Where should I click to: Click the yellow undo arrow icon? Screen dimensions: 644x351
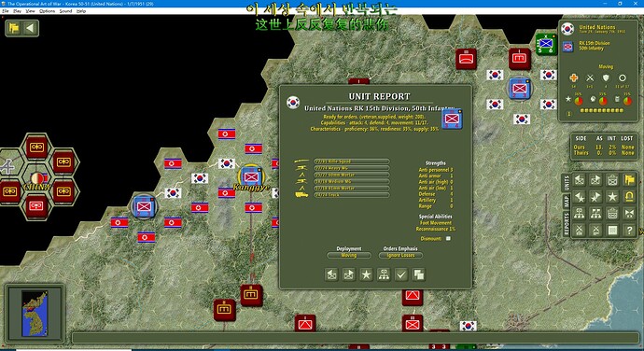point(629,197)
